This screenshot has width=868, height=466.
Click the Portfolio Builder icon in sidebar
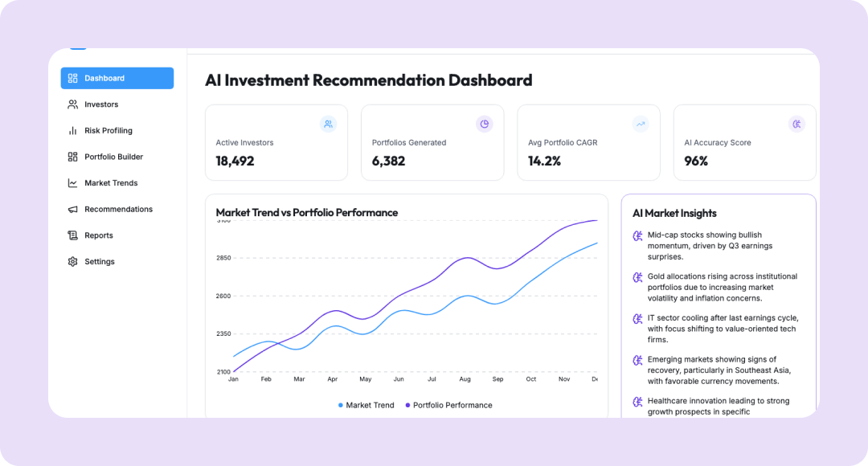(73, 157)
